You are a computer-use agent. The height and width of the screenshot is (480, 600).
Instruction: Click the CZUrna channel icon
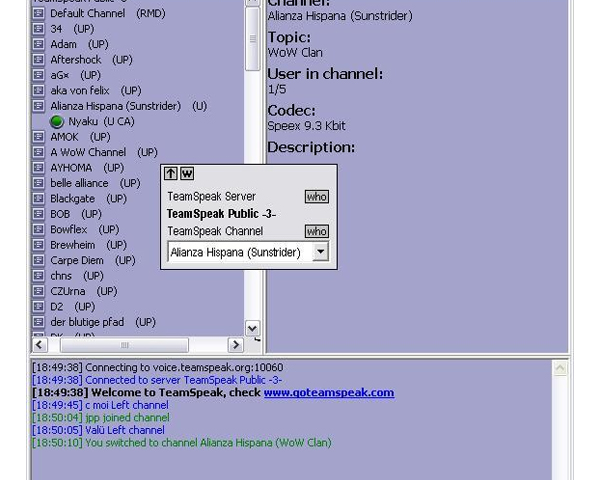38,291
